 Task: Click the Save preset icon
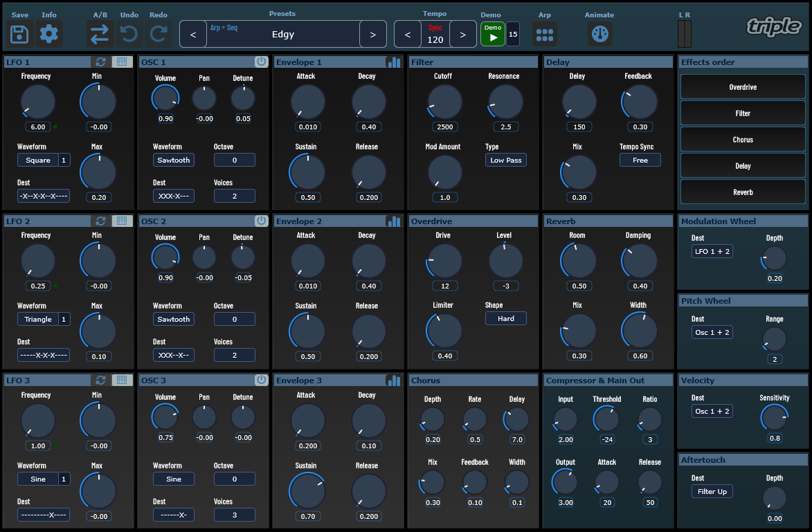pyautogui.click(x=19, y=33)
